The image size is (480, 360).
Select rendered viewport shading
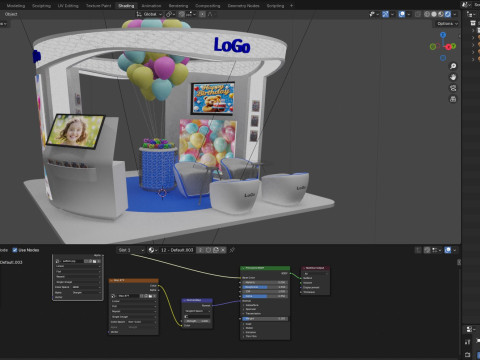pos(448,14)
